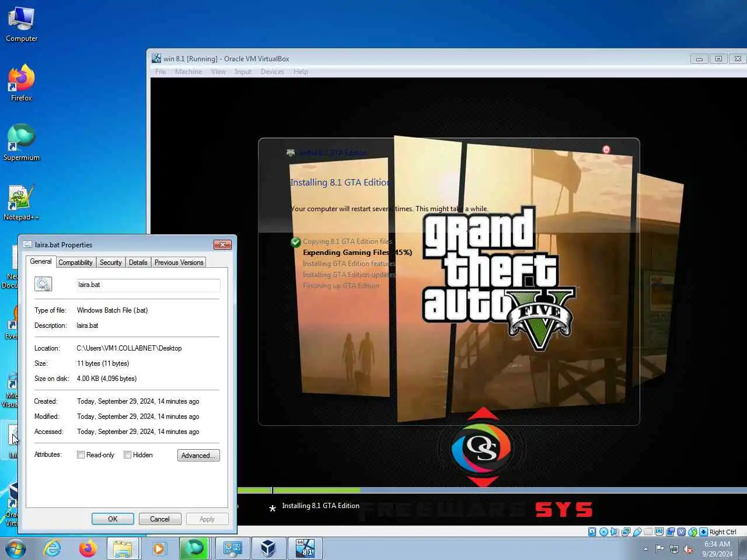This screenshot has height=560, width=747.
Task: Select the Supermium desktop shortcut
Action: [22, 142]
